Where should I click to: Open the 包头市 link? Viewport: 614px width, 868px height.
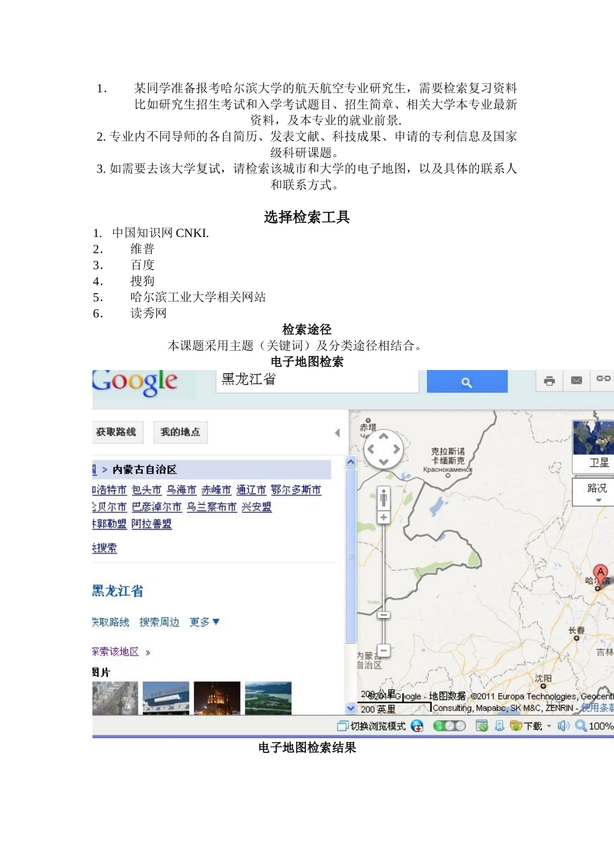(x=147, y=490)
